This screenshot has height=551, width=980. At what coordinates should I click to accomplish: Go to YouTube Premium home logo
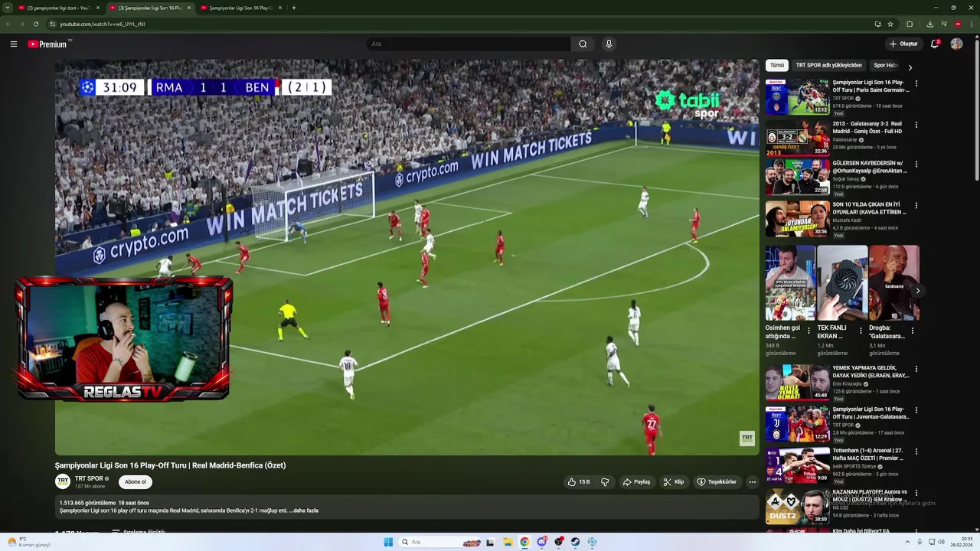click(49, 44)
